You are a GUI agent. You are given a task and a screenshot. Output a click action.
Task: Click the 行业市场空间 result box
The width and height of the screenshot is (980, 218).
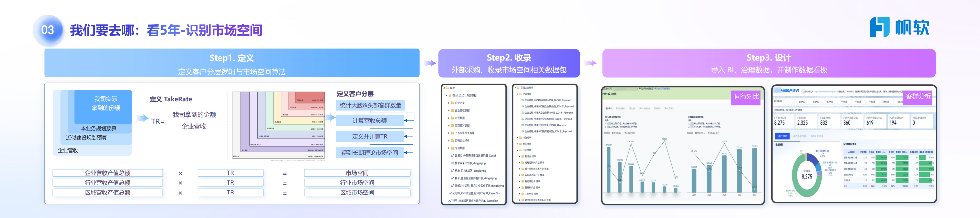(x=357, y=183)
